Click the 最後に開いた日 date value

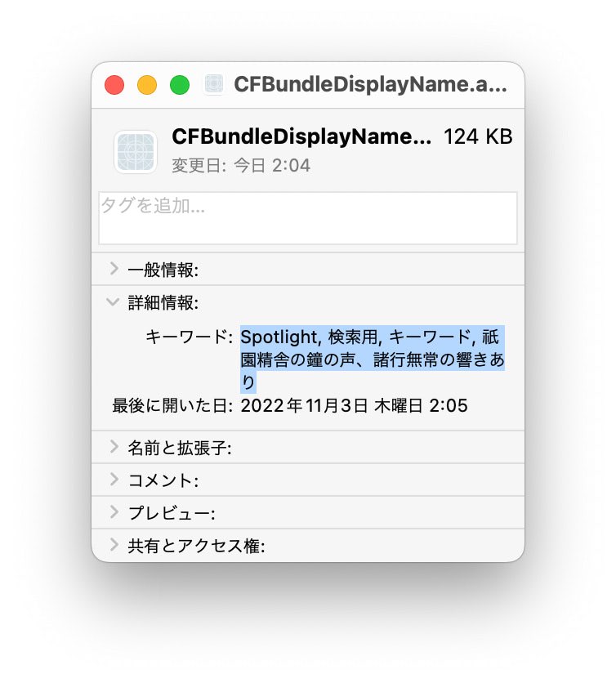pos(355,405)
